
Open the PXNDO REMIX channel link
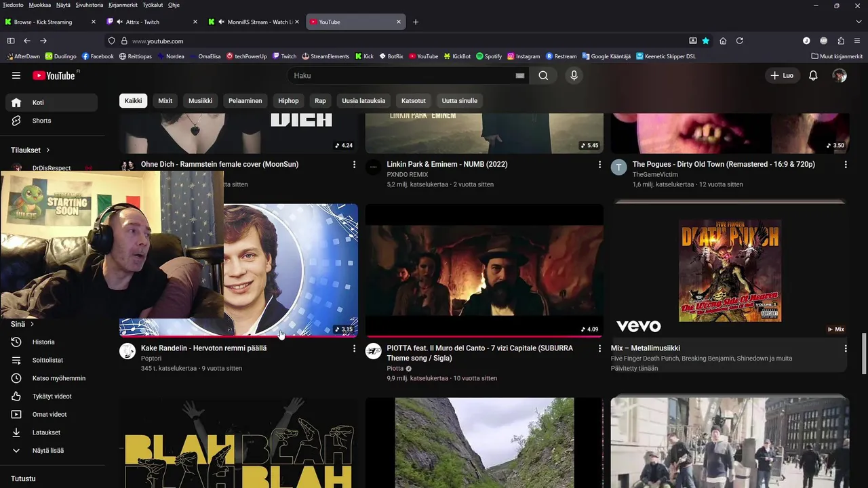[408, 174]
